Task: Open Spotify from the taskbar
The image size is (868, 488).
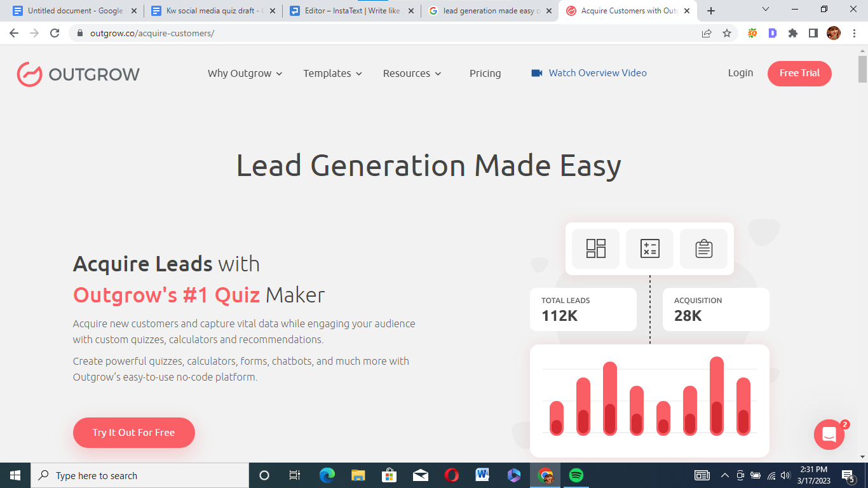Action: pyautogui.click(x=576, y=475)
